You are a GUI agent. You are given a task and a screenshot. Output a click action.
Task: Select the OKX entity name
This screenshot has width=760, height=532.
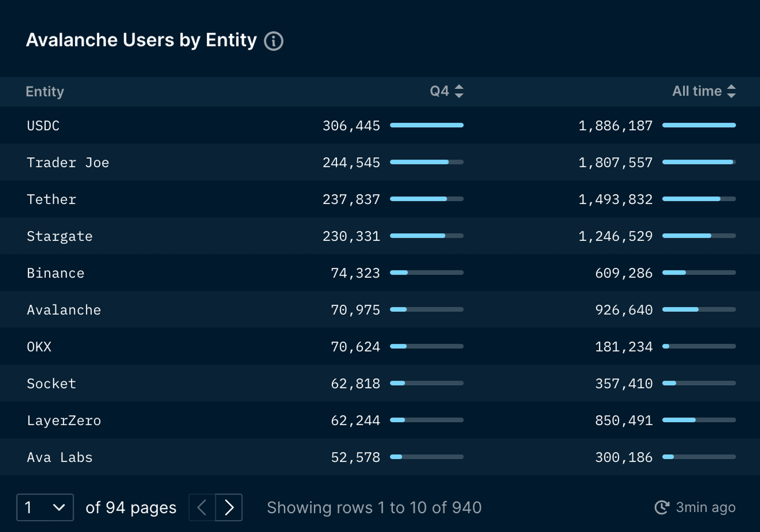[x=39, y=347]
